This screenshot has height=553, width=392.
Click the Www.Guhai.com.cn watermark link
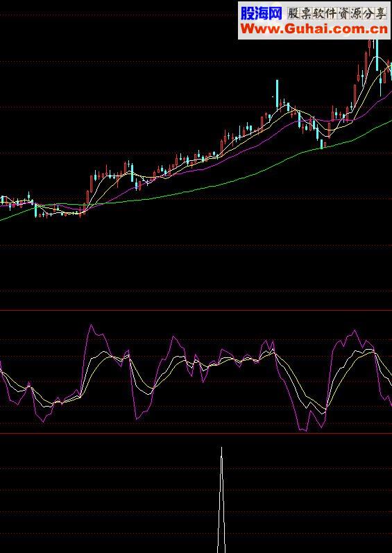314,29
